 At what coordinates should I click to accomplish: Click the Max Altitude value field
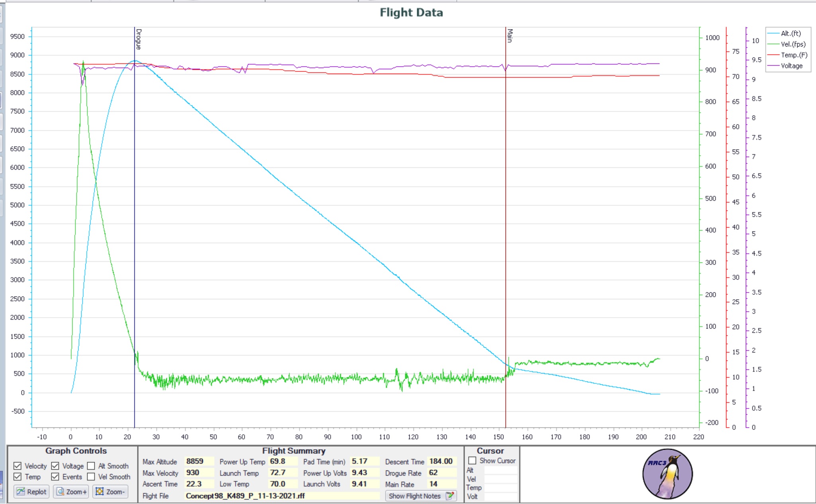coord(199,461)
